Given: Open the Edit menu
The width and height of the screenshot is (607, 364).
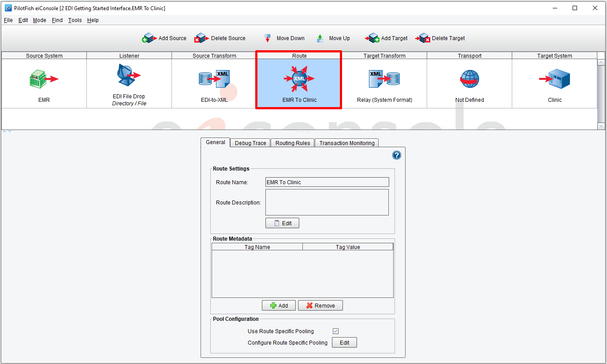Looking at the screenshot, I should tap(23, 20).
